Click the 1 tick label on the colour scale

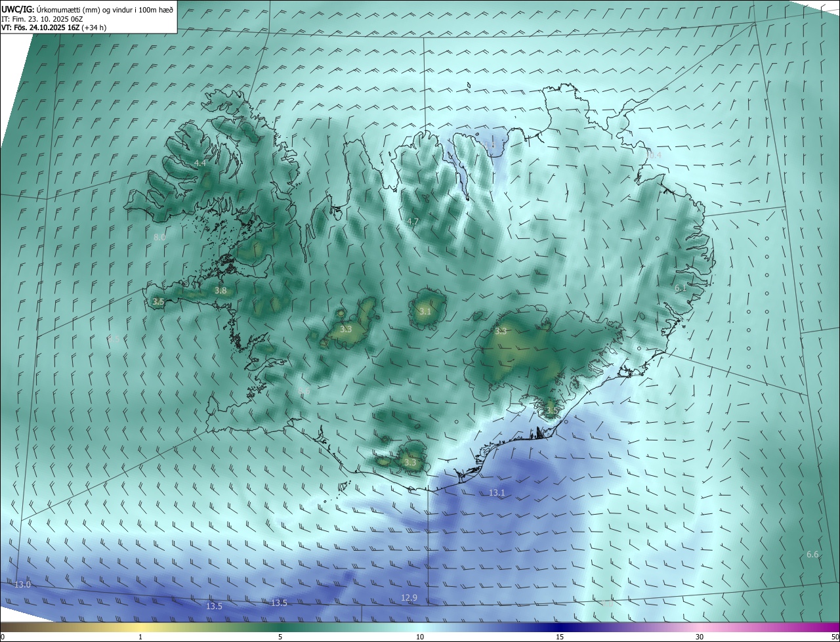(140, 637)
